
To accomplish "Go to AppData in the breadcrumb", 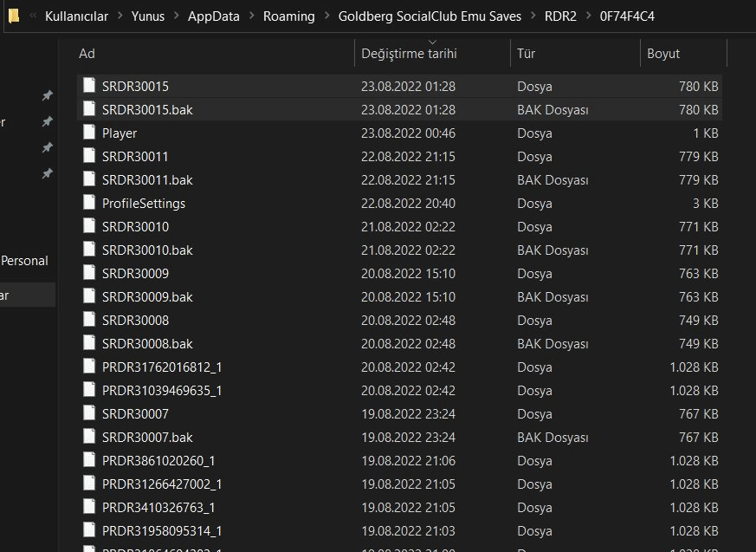I will (x=214, y=16).
